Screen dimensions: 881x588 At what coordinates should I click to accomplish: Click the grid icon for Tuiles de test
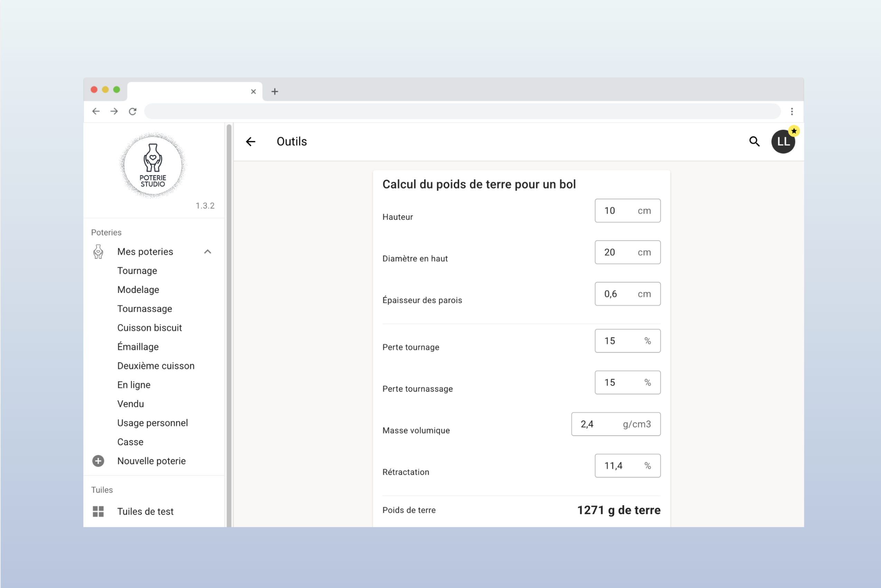[x=98, y=512]
